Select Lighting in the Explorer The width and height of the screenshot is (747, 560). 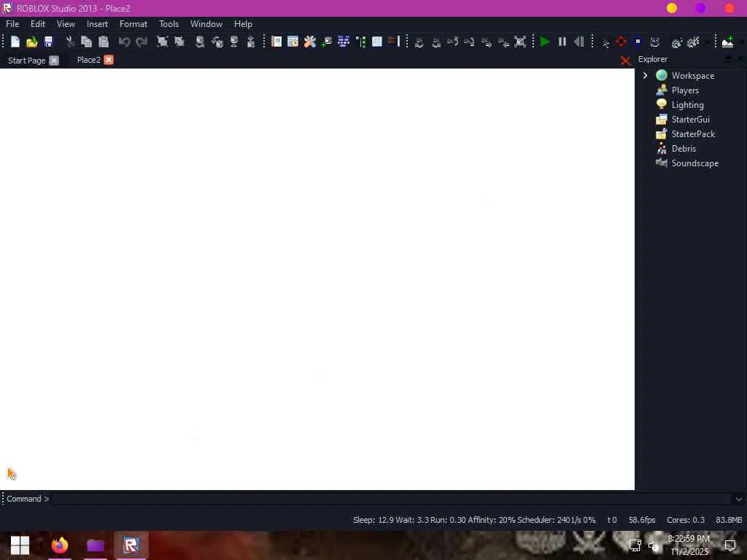coord(687,105)
